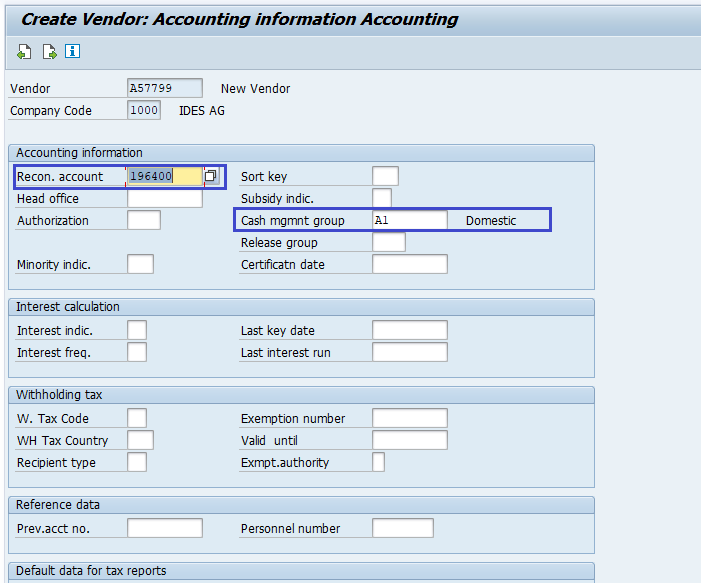Viewport: 701px width, 583px height.
Task: Click the 'IDES AG' company name text
Action: 202,110
